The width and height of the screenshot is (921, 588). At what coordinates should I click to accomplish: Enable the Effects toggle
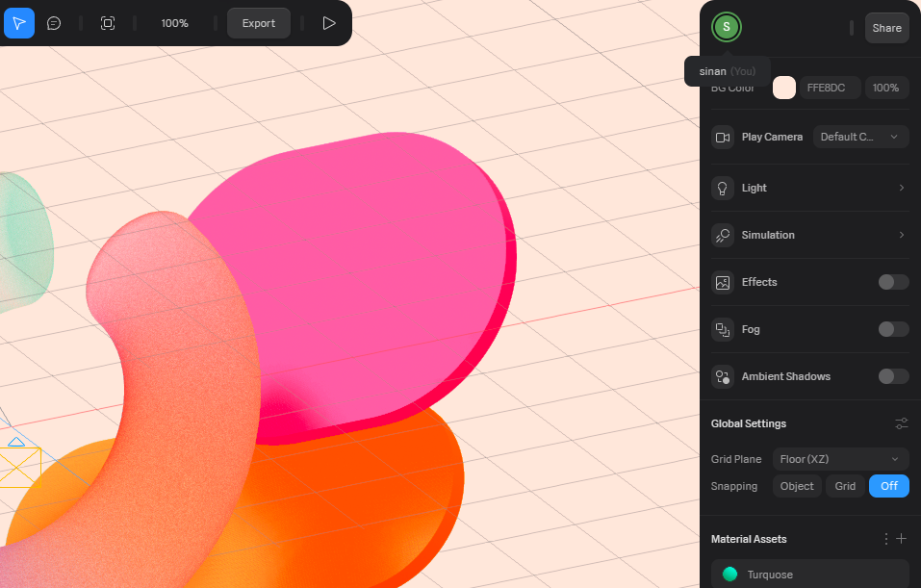point(893,282)
